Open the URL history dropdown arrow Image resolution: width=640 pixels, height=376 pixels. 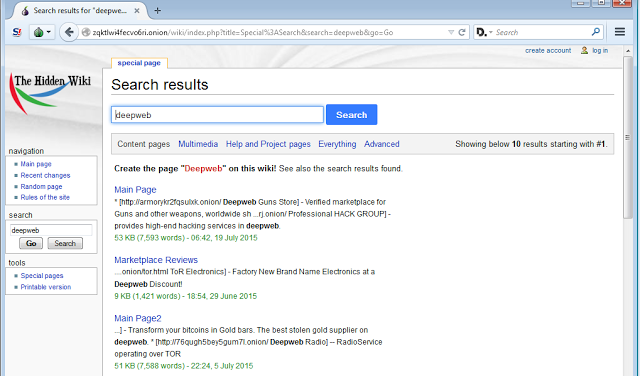click(x=451, y=32)
